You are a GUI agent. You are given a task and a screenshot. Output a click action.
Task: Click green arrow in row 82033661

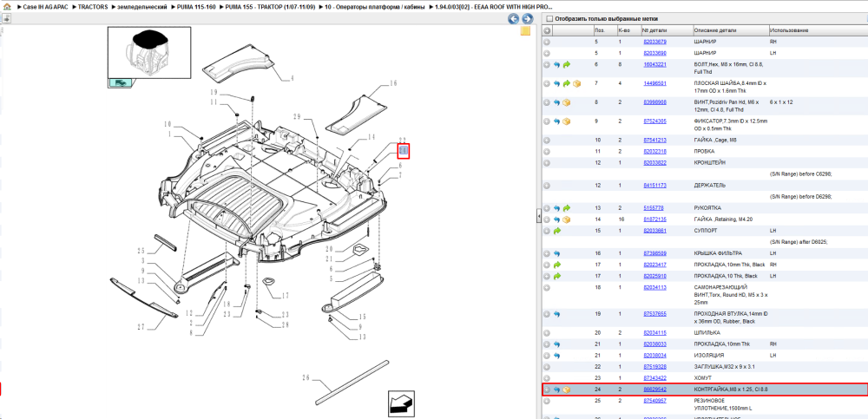[557, 230]
